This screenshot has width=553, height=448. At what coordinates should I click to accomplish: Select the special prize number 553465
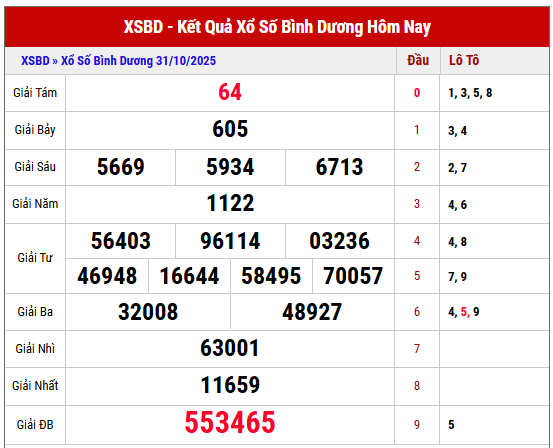(230, 422)
